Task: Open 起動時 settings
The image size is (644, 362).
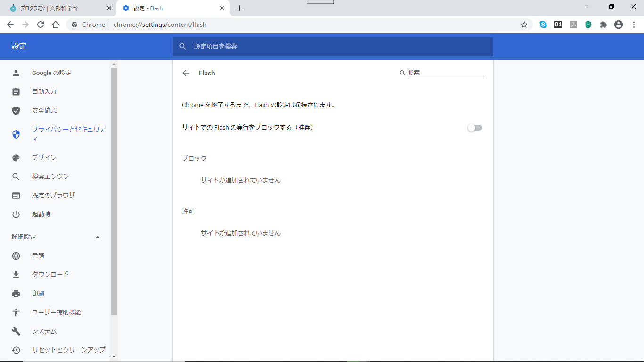Action: click(x=41, y=214)
